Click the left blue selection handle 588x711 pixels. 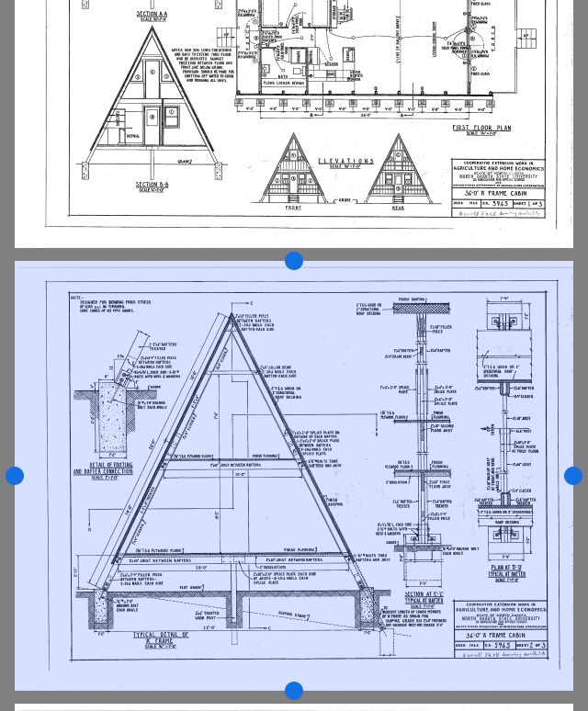point(15,476)
